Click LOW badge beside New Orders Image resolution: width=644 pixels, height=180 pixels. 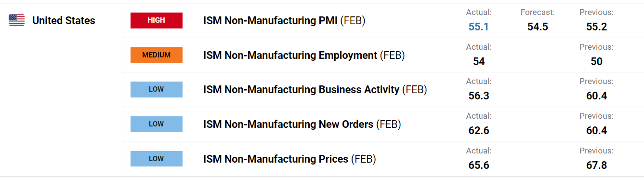pos(157,124)
